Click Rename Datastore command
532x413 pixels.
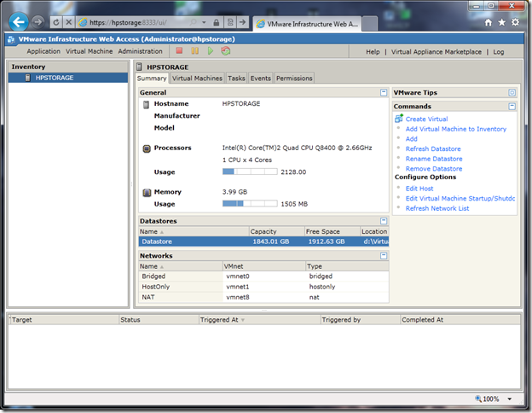tap(434, 159)
